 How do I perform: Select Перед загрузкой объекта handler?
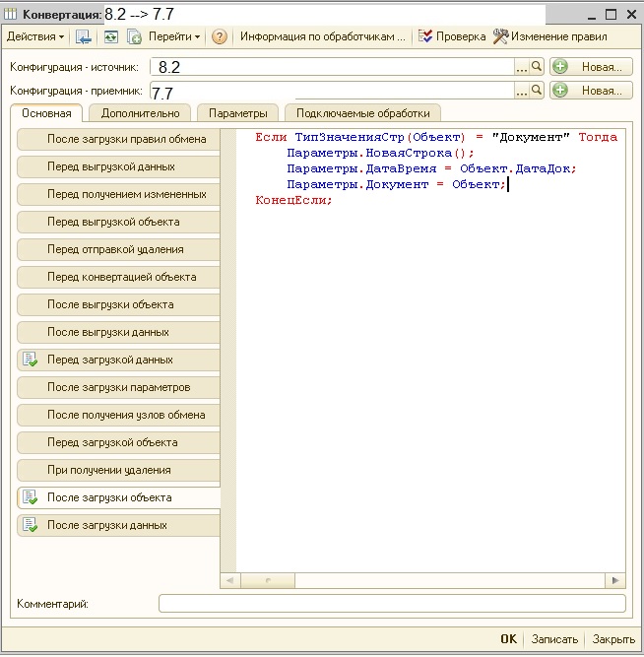[118, 443]
